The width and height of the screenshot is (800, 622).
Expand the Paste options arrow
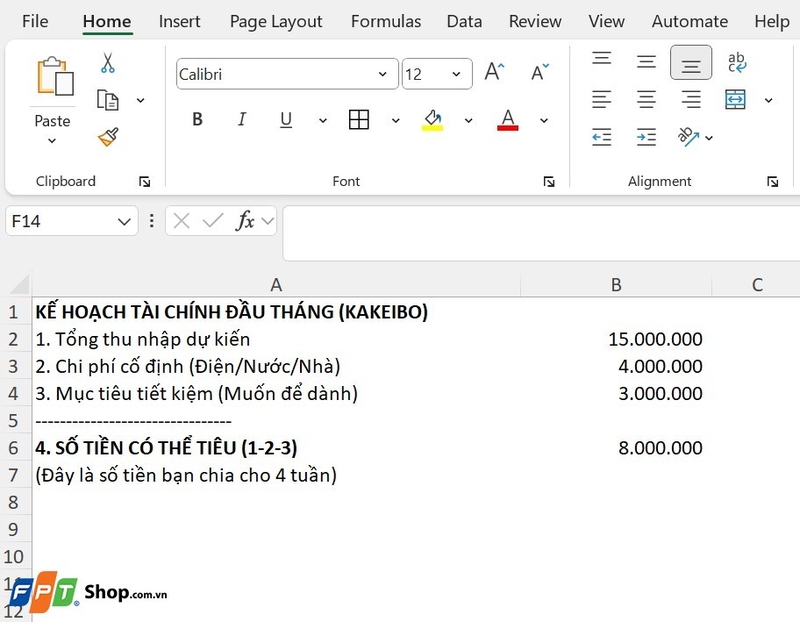coord(52,141)
